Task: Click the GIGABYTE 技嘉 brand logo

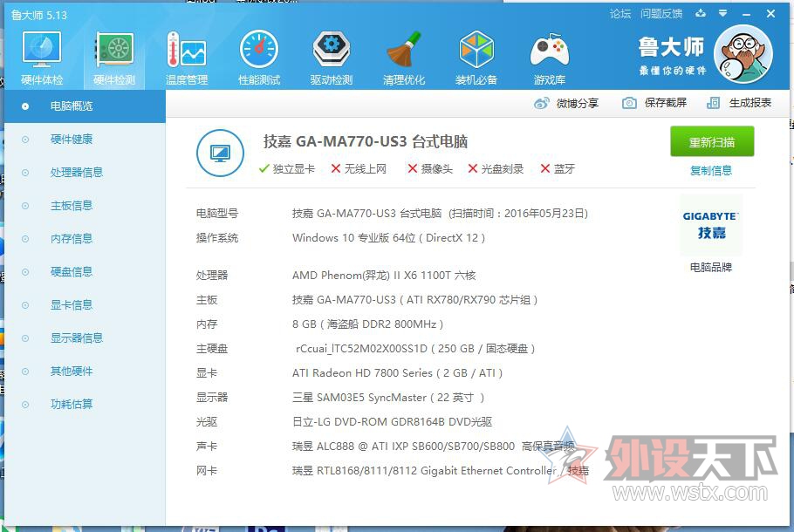Action: click(x=711, y=225)
